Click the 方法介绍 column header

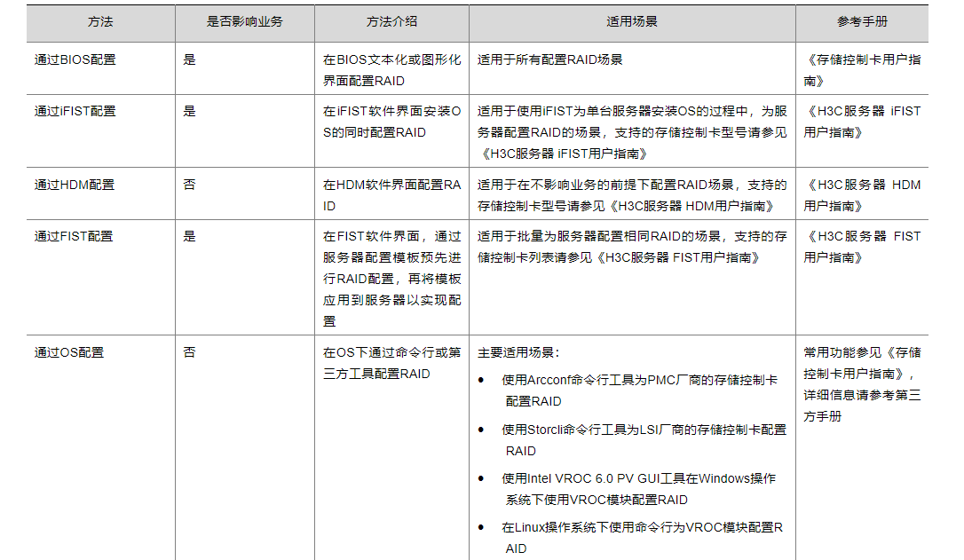[x=391, y=22]
